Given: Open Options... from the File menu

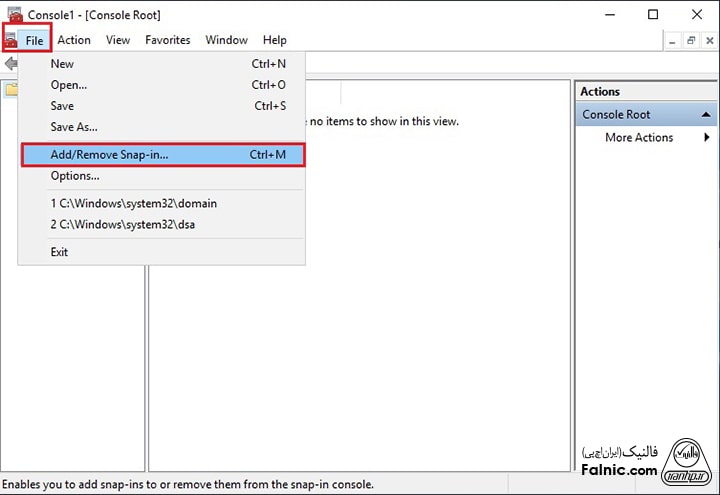Looking at the screenshot, I should click(75, 176).
